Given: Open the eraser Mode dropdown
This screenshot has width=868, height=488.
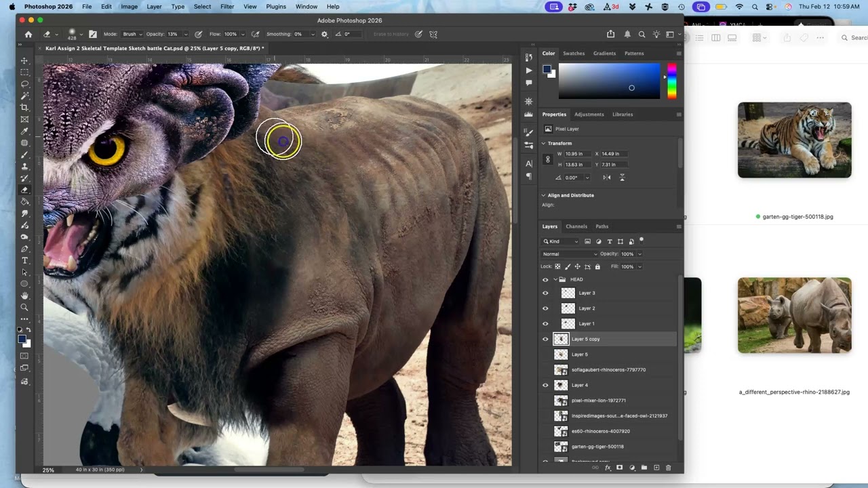Looking at the screenshot, I should 132,34.
